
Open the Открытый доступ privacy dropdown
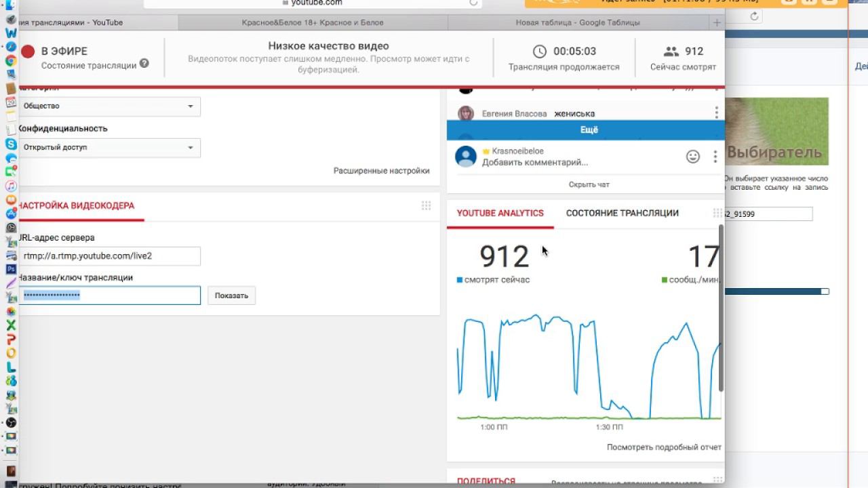point(109,148)
